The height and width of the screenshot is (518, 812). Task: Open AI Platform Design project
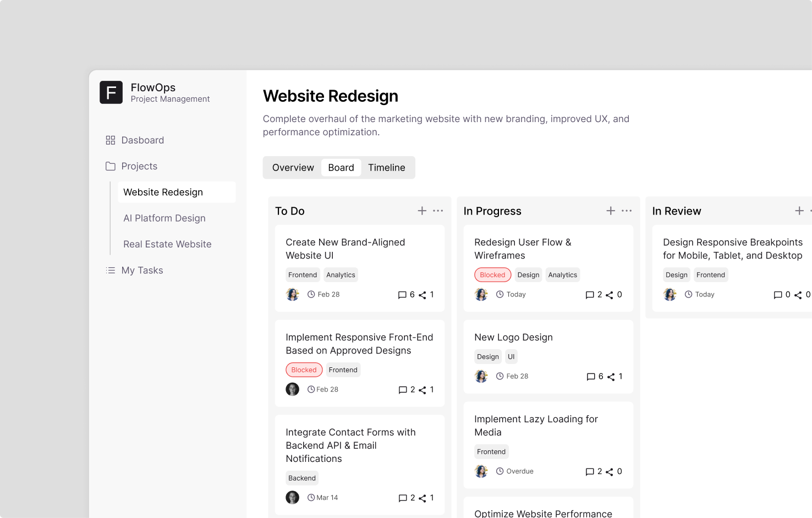point(164,218)
